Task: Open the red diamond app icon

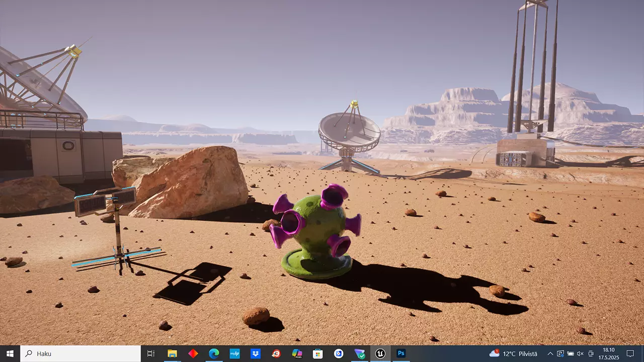Action: [193, 353]
